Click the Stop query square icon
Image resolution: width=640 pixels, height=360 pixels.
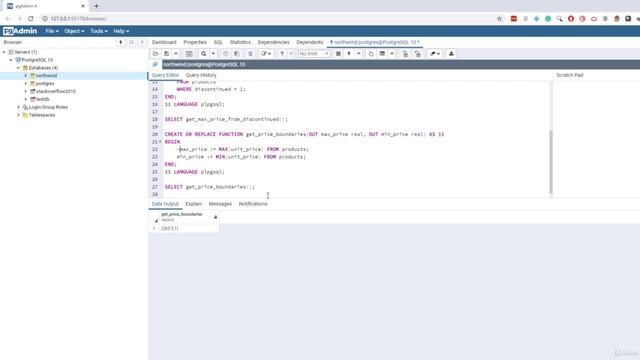[338, 54]
